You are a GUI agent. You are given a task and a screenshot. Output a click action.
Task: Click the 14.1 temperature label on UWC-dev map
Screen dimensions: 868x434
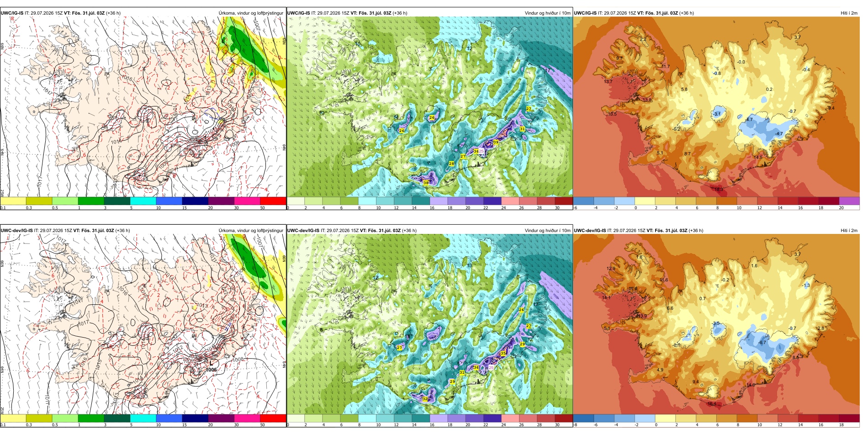tap(606, 298)
